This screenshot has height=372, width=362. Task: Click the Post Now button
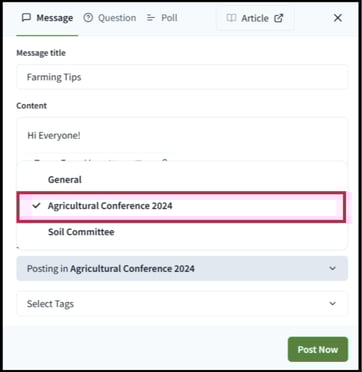[318, 349]
